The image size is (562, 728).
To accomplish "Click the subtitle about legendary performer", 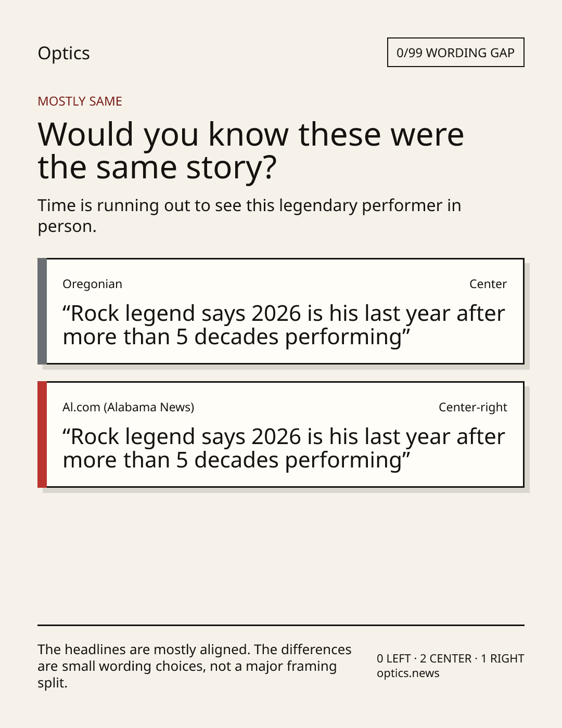I will tap(249, 216).
